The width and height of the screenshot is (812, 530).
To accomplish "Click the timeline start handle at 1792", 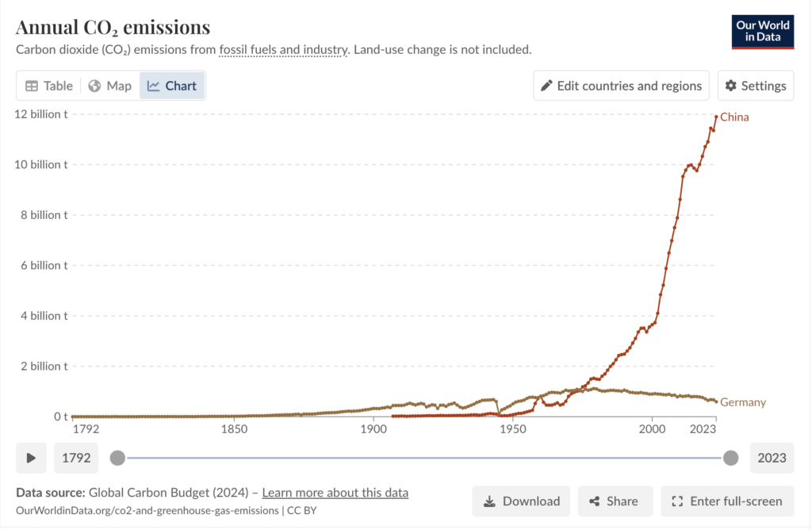I will pyautogui.click(x=117, y=458).
